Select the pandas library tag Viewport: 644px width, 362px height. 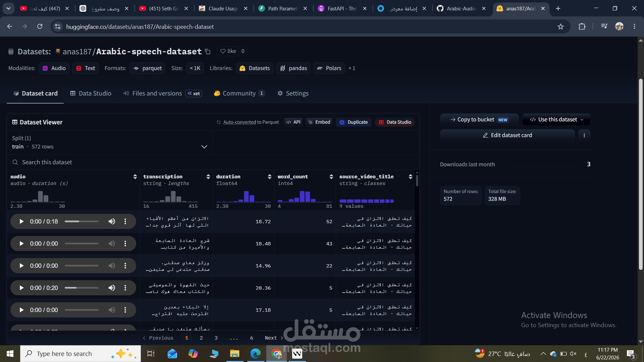(x=293, y=68)
